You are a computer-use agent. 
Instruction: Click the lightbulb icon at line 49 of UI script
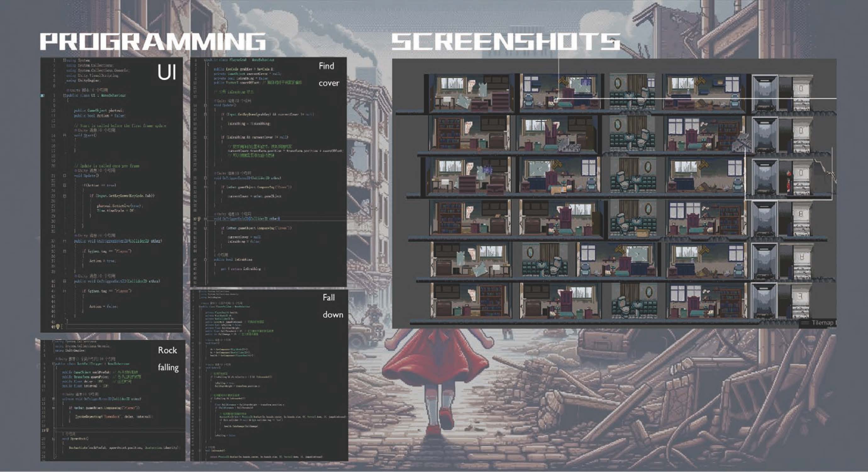click(x=58, y=326)
